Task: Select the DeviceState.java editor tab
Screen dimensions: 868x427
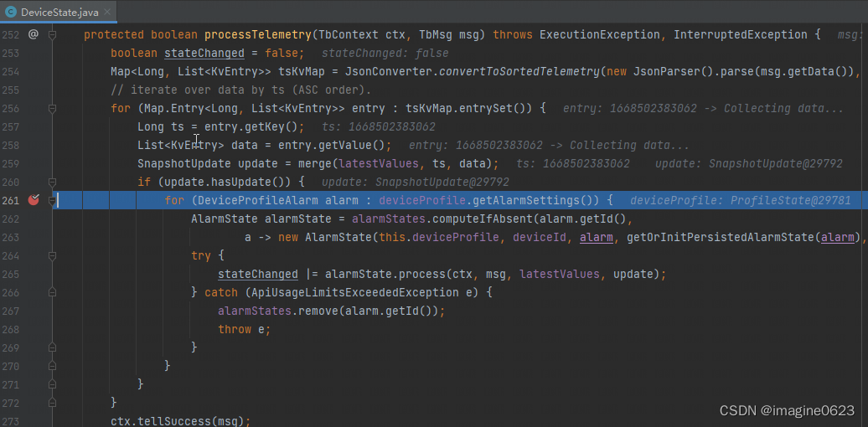Action: point(58,12)
